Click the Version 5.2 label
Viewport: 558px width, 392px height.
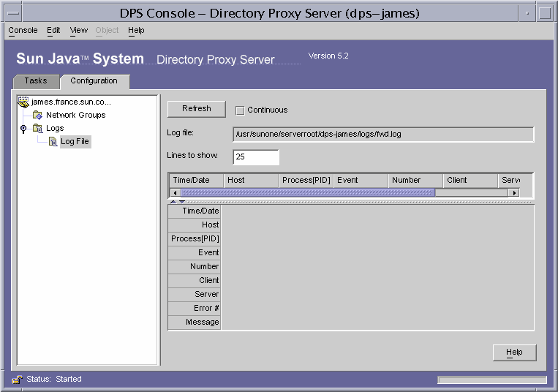pyautogui.click(x=328, y=56)
